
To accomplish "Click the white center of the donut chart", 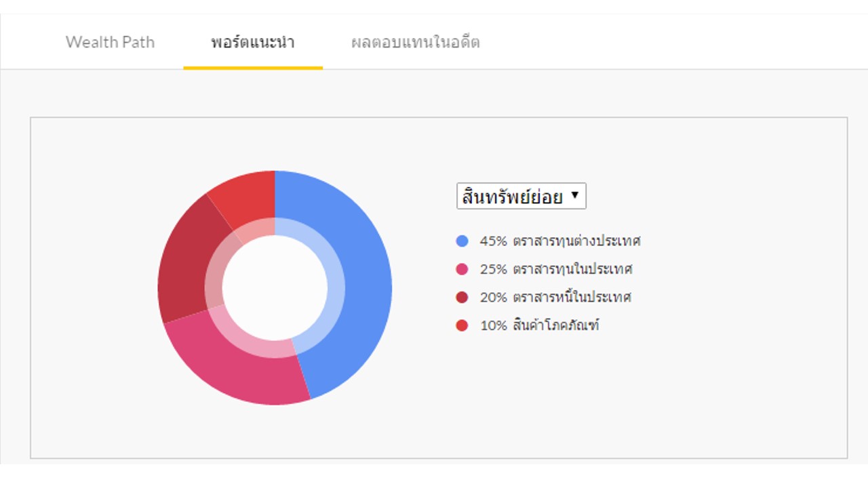I will pyautogui.click(x=275, y=288).
